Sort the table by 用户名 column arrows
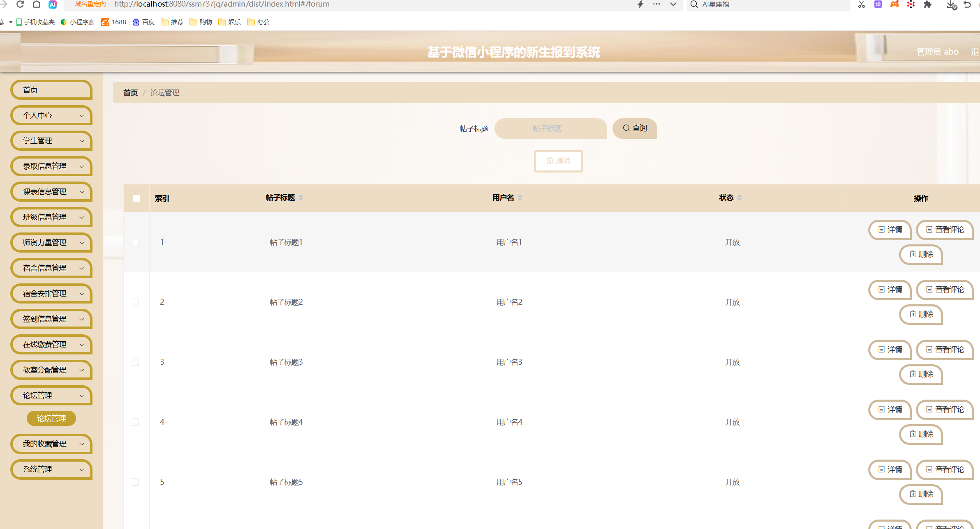Viewport: 980px width, 529px height. coord(520,198)
